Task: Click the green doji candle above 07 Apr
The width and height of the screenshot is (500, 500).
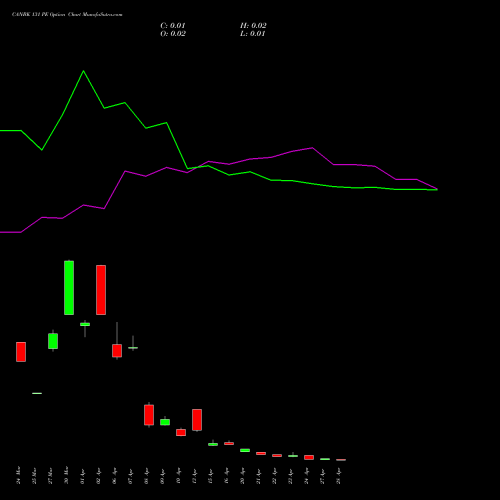Action: click(133, 348)
